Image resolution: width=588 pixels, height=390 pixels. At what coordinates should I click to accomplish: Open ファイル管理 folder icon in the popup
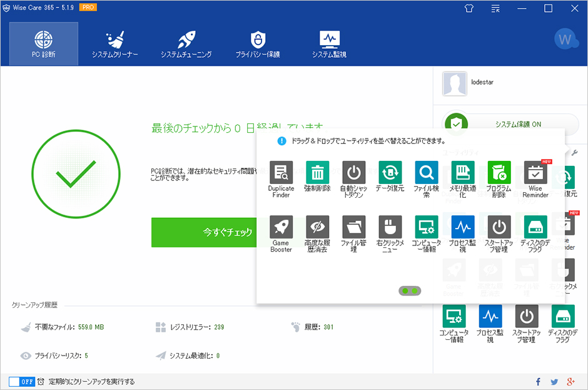pos(353,227)
